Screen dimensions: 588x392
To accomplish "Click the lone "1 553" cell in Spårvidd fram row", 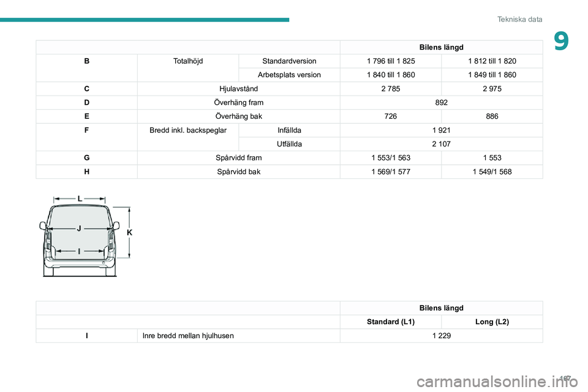I will pos(492,158).
